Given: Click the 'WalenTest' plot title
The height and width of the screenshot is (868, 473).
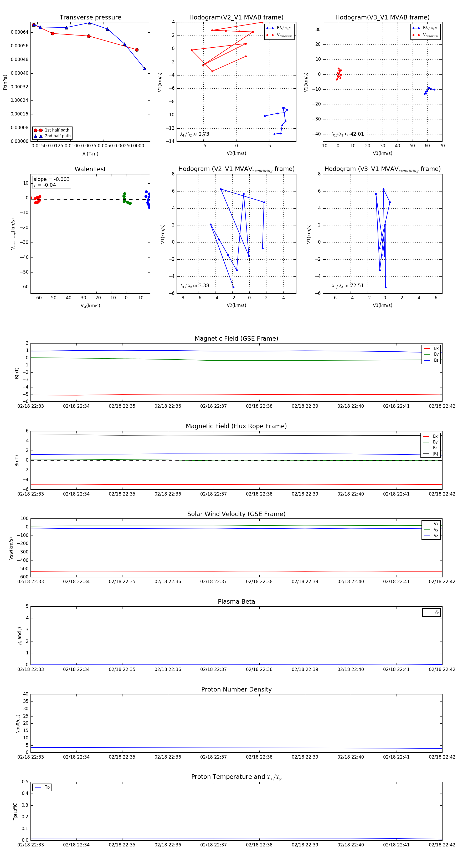Looking at the screenshot, I should click(90, 169).
